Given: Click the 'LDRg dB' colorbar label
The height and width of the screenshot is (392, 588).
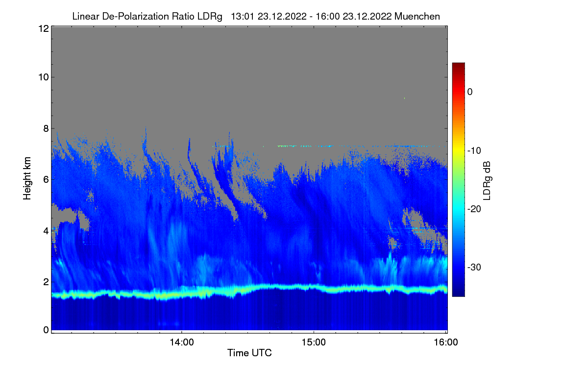Looking at the screenshot, I should pos(487,180).
